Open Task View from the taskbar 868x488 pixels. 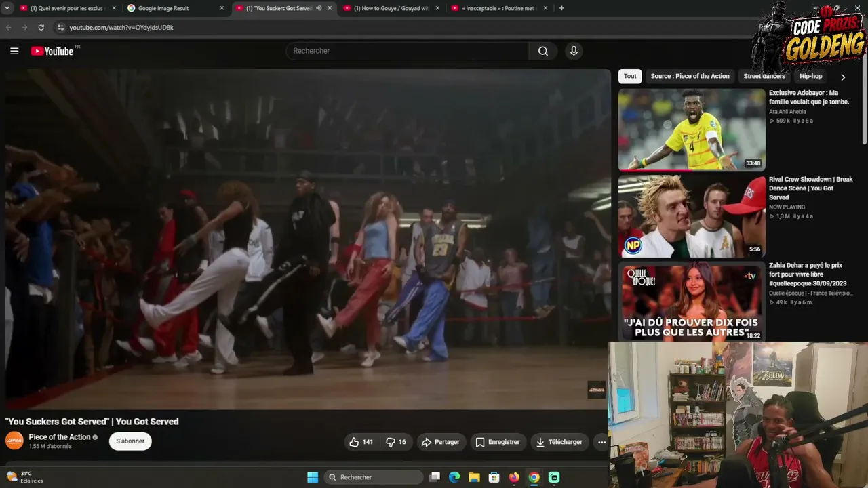[x=435, y=477]
